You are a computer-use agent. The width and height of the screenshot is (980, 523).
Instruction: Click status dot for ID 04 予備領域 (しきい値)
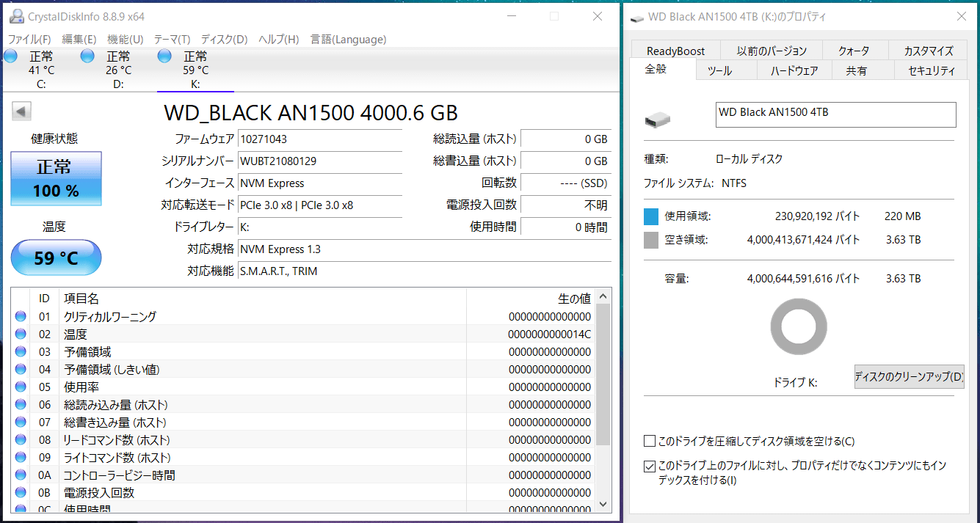(21, 370)
